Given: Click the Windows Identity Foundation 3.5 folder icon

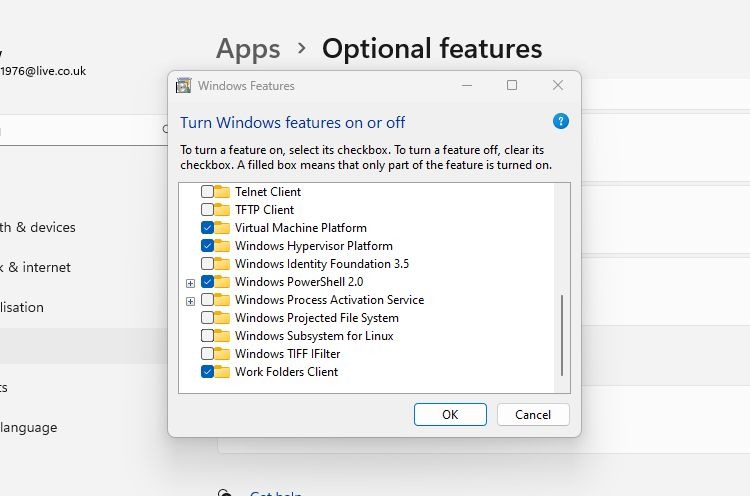Looking at the screenshot, I should point(222,264).
